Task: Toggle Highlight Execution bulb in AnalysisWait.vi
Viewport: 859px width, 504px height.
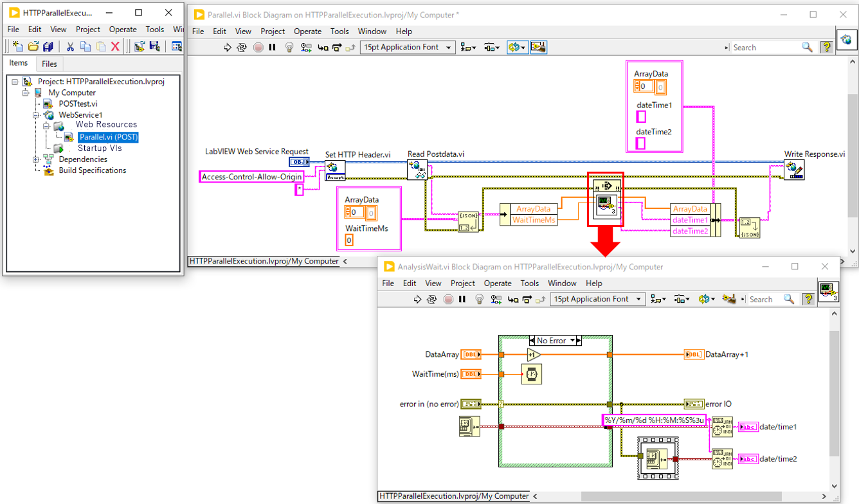Action: pyautogui.click(x=479, y=299)
